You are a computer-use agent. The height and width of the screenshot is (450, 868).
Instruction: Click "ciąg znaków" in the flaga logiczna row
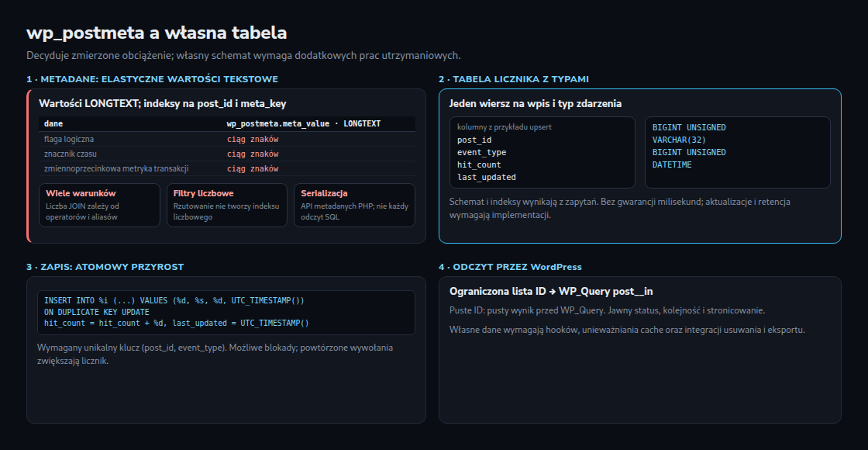253,139
